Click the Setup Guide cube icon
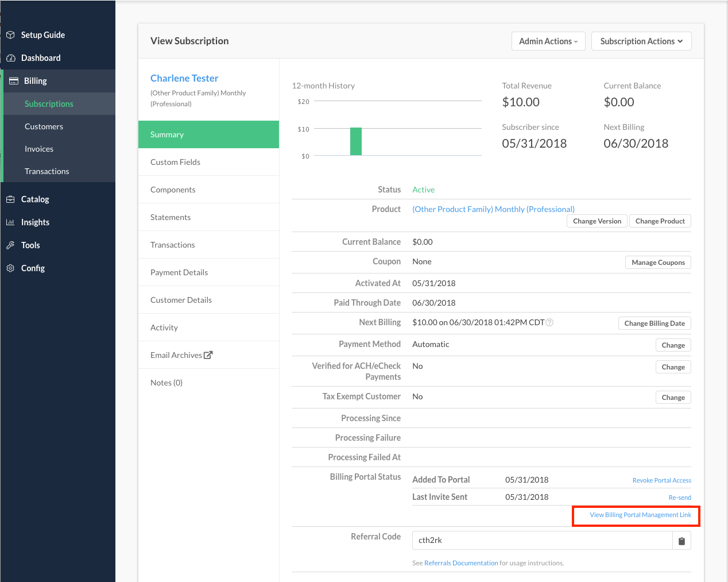The height and width of the screenshot is (582, 728). (x=10, y=35)
